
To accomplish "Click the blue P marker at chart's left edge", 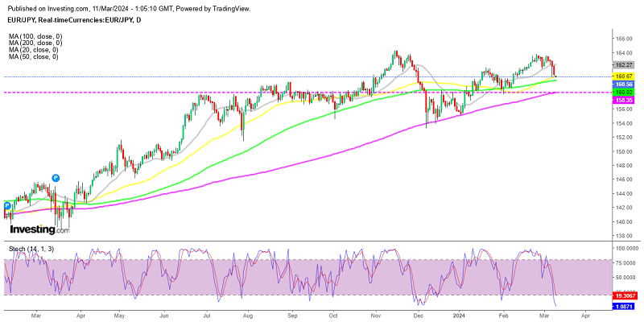I will pos(7,205).
